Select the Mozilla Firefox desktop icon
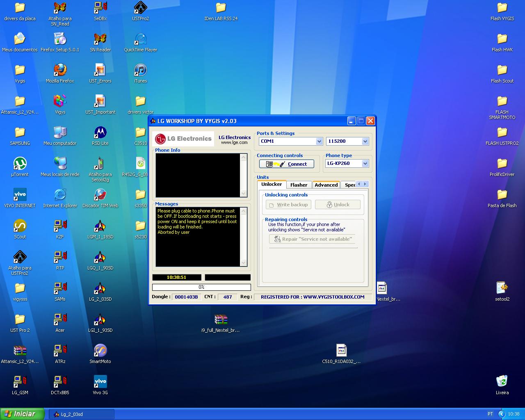This screenshot has width=525, height=420. (x=60, y=73)
